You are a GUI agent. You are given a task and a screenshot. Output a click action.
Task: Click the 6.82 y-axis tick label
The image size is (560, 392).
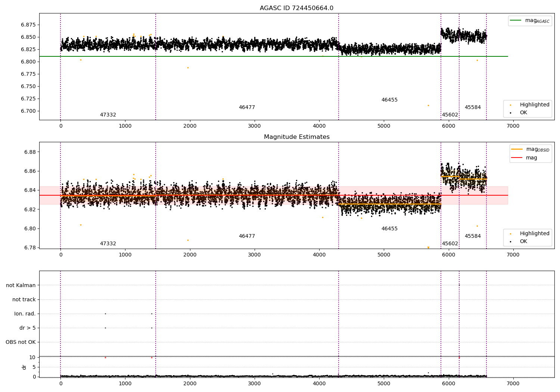(x=30, y=209)
